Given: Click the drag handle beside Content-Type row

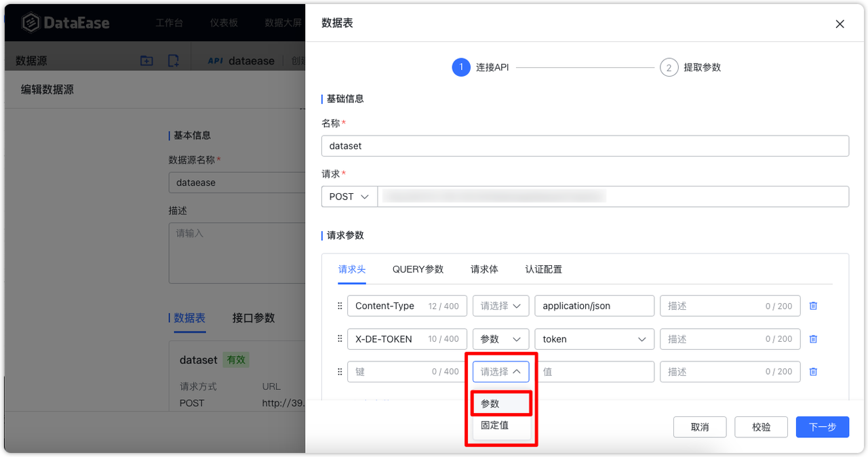Looking at the screenshot, I should pyautogui.click(x=338, y=306).
